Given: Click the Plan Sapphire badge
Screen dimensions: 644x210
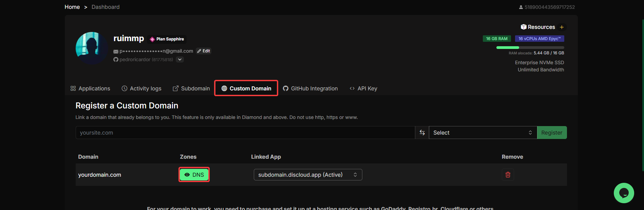Looking at the screenshot, I should [x=167, y=39].
